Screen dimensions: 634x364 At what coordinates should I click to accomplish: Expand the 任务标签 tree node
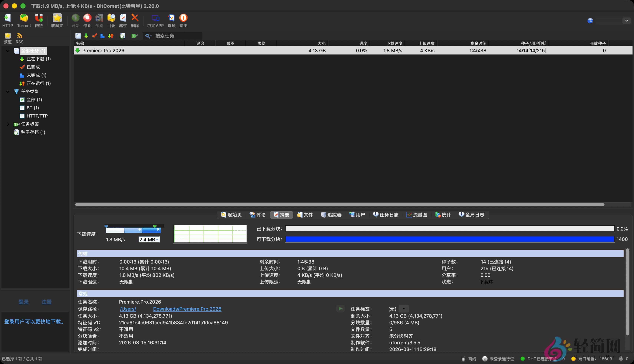point(8,124)
